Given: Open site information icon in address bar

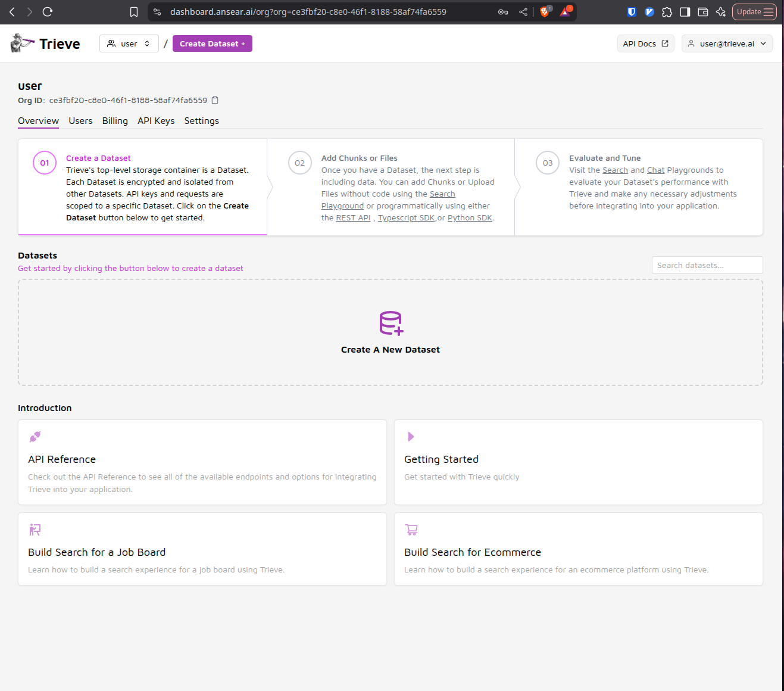Looking at the screenshot, I should click(x=157, y=12).
